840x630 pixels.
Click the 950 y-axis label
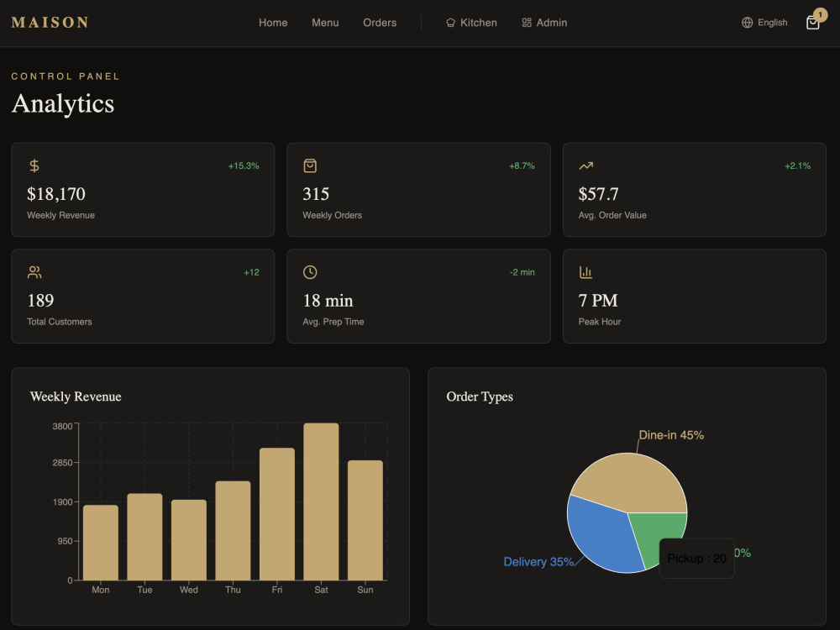[65, 541]
